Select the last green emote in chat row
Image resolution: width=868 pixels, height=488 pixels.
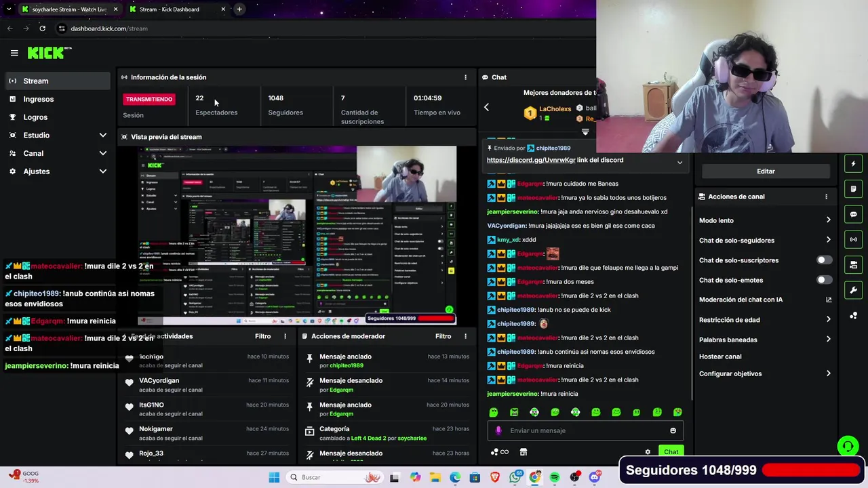(x=677, y=412)
